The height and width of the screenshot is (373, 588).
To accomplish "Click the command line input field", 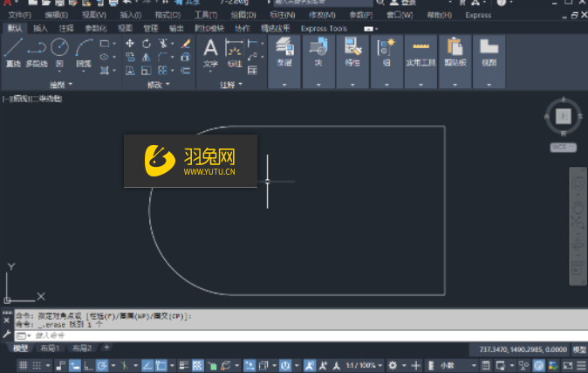I will click(x=300, y=335).
